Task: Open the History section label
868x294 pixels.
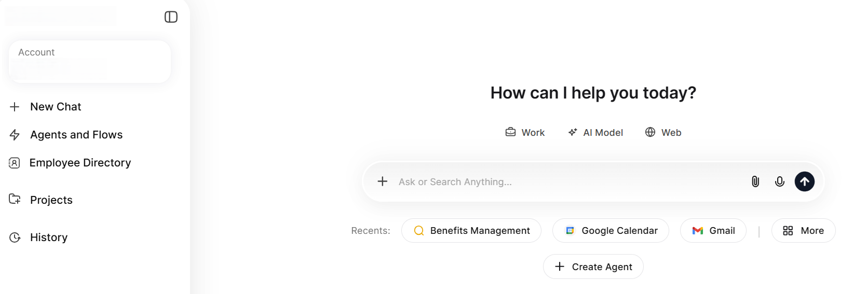Action: point(49,237)
